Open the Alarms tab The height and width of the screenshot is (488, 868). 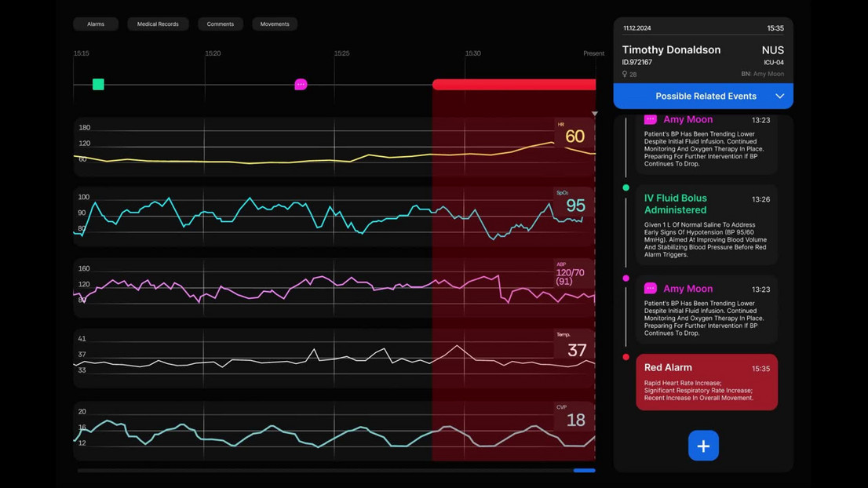[x=96, y=24]
